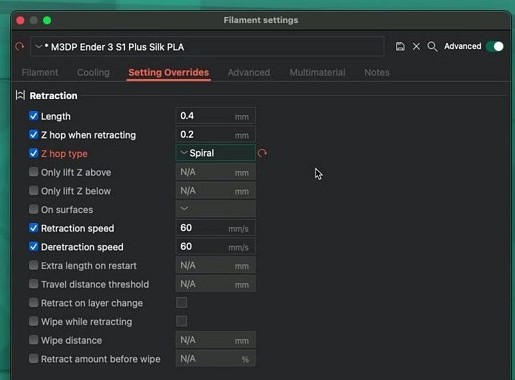The width and height of the screenshot is (515, 380).
Task: Toggle the Advanced mode switch
Action: [x=495, y=46]
